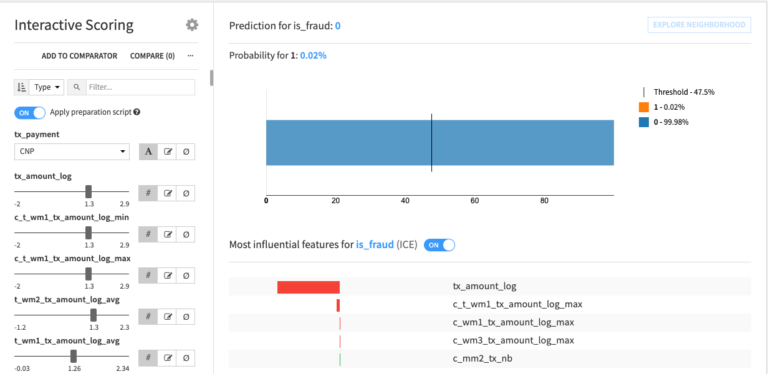
Task: Click the '#' toggle for t_wm1_tx_amount_log_avg
Action: point(148,358)
